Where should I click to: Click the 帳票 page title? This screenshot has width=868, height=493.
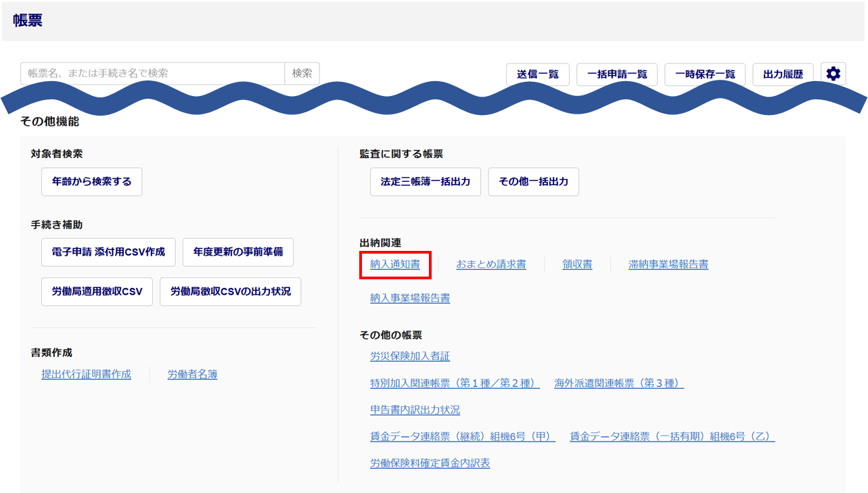pos(28,20)
